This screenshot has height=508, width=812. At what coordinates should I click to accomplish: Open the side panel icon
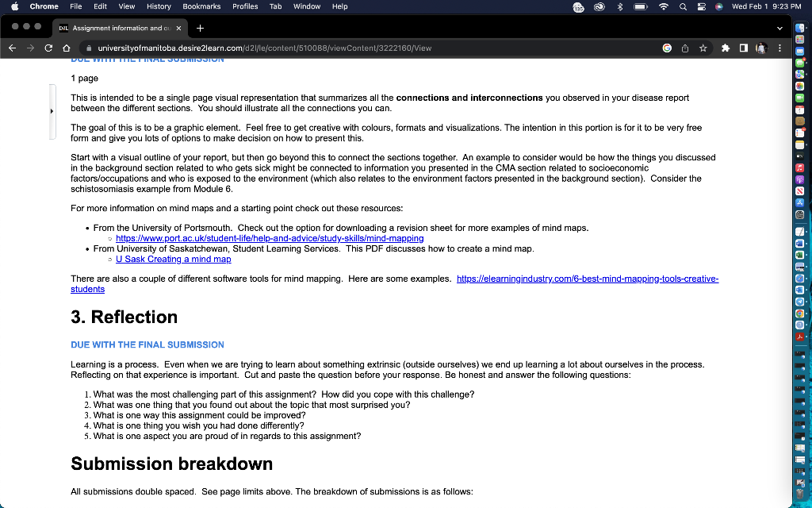744,48
